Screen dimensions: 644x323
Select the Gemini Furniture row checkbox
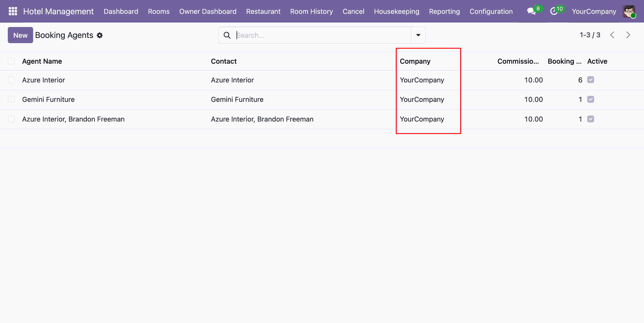[11, 99]
